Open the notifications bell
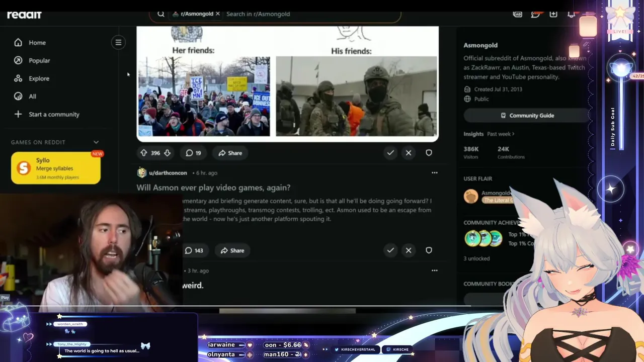644x362 pixels. [571, 14]
